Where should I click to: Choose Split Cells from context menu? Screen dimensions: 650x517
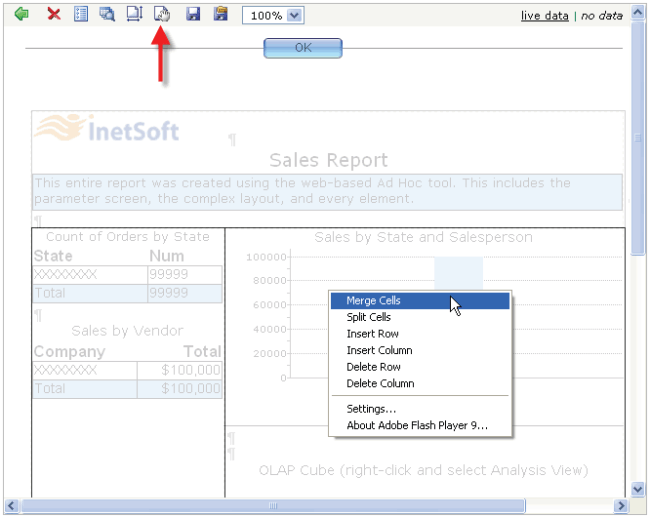click(x=420, y=317)
